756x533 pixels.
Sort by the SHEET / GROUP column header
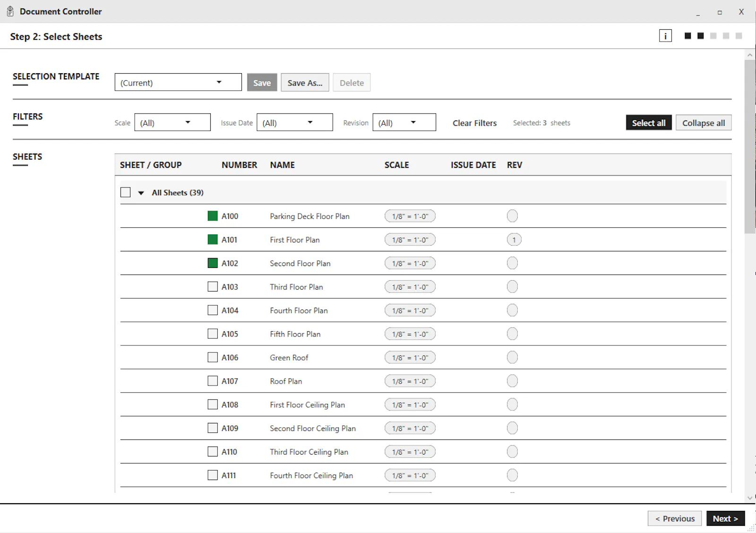151,165
